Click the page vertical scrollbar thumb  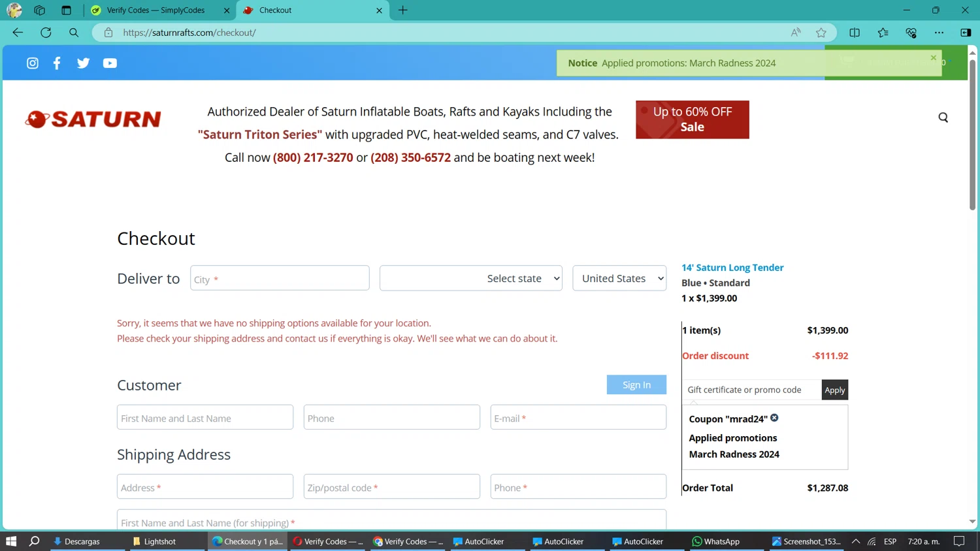coord(972,134)
